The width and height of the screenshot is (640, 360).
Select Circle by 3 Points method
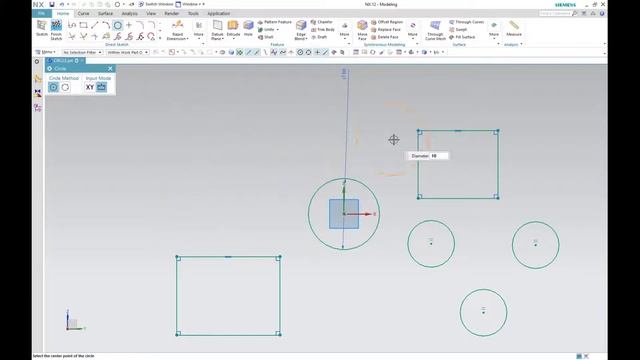pos(65,87)
